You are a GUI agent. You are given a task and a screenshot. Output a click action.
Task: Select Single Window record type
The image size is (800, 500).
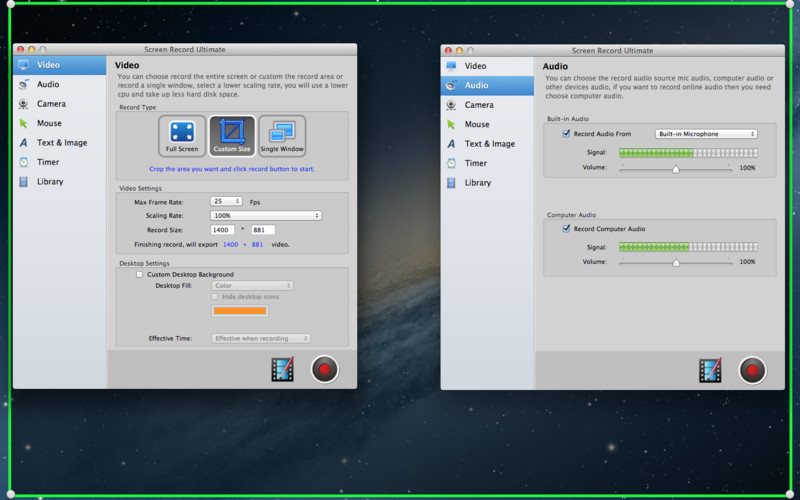pos(282,136)
